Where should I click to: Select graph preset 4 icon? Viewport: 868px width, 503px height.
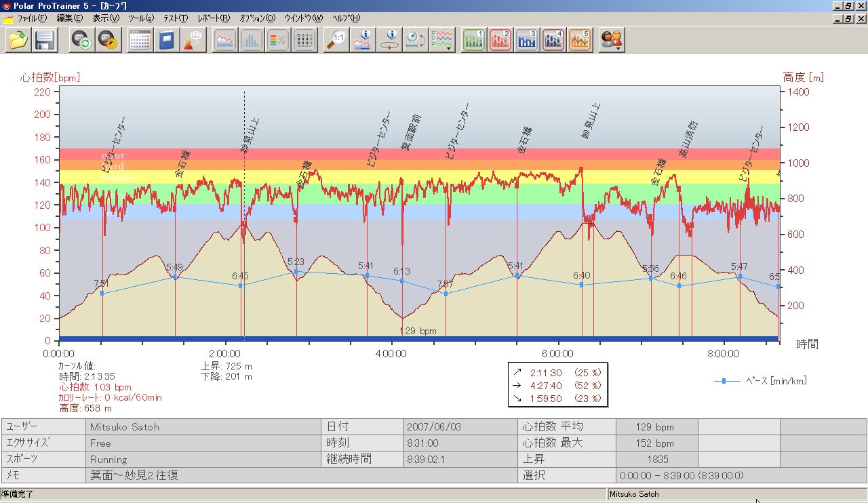[553, 40]
